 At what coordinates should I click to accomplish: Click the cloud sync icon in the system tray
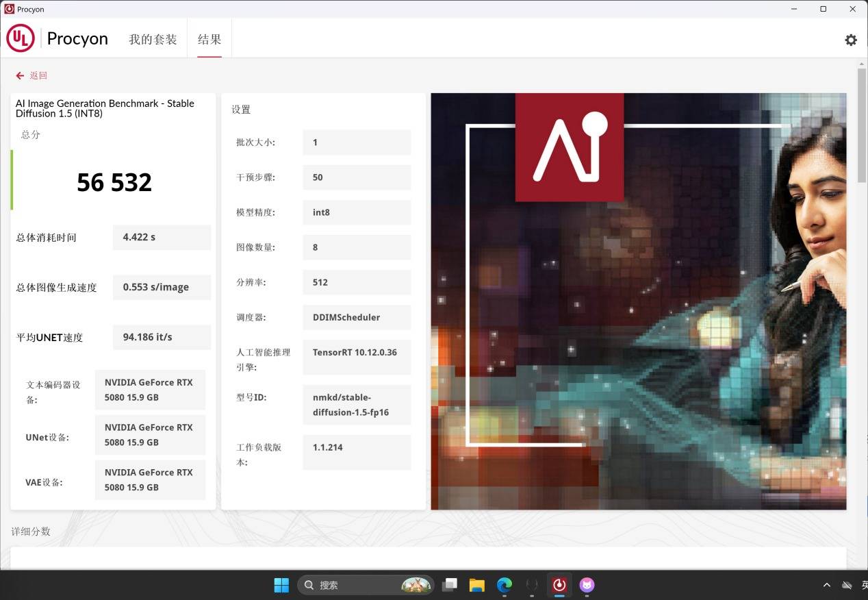[847, 585]
